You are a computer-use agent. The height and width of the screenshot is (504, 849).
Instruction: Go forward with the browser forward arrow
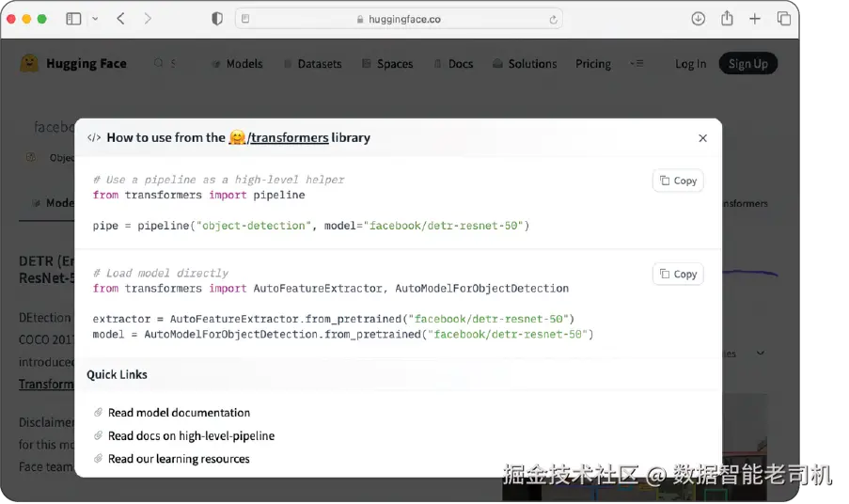[148, 19]
